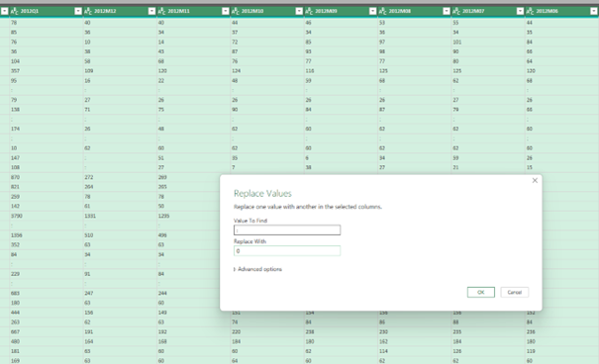This screenshot has height=364, width=599.
Task: Select cell 444 in 2012Q1 column
Action: coord(47,313)
